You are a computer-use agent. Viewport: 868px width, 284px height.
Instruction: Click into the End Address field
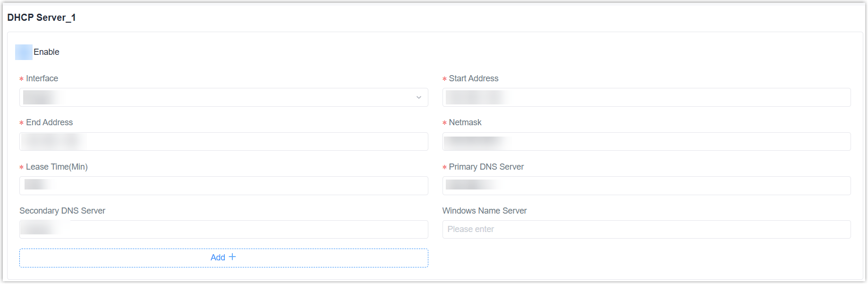[x=223, y=141]
